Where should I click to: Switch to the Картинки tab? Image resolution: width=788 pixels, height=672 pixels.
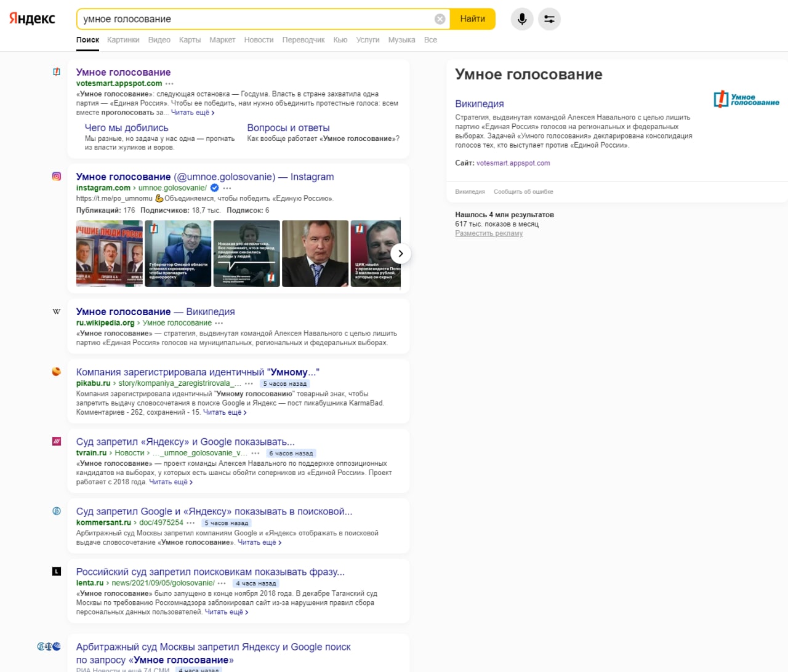coord(123,40)
